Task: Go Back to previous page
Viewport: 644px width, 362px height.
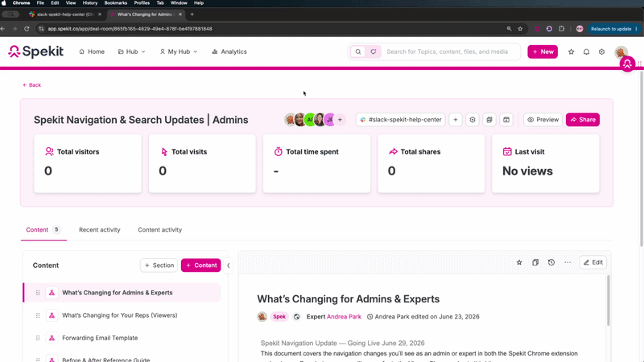Action: tap(31, 85)
